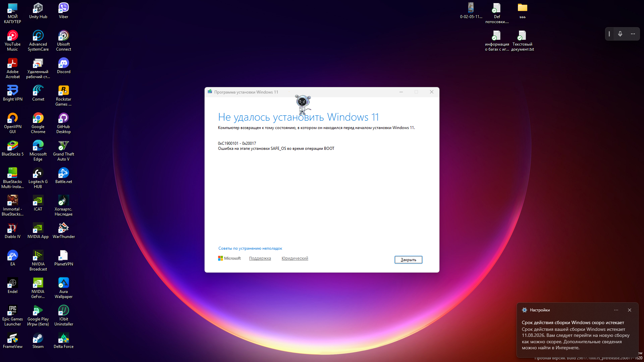Select the Adobe Acrobat desktop icon
This screenshot has height=362, width=644.
(x=12, y=68)
